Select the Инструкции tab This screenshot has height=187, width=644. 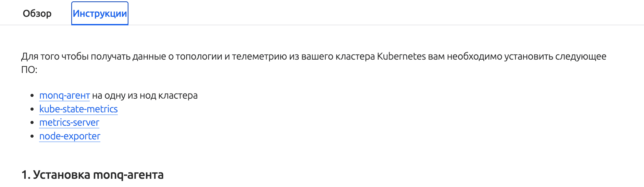click(100, 14)
